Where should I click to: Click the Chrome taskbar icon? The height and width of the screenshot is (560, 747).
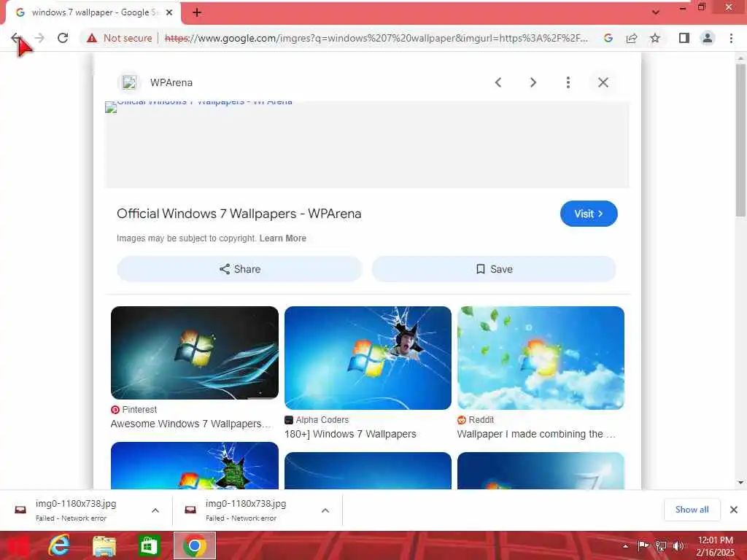pyautogui.click(x=194, y=545)
